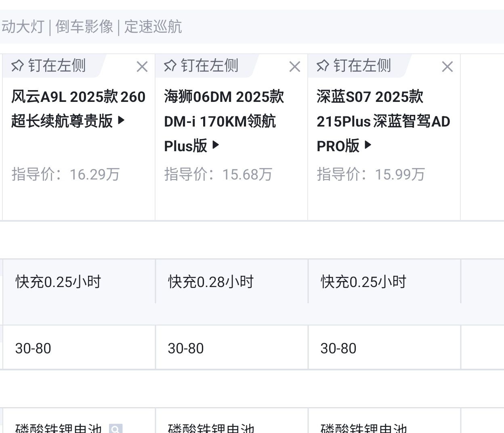Click the pin icon on 风云A9L card

click(17, 65)
